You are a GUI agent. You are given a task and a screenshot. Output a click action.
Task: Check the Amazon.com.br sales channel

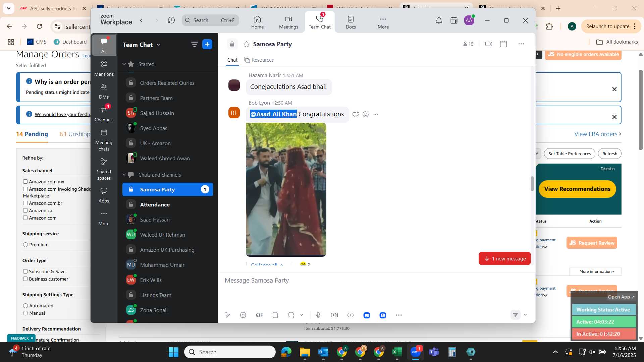25,203
